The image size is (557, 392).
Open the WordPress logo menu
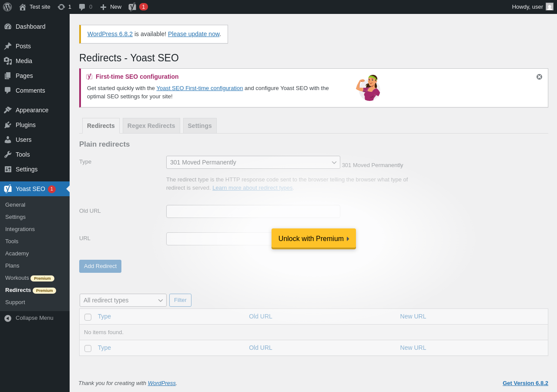7,7
